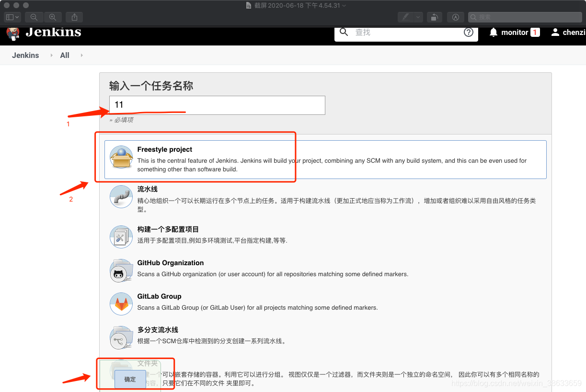Click Preview zoom in magnifier icon

(x=53, y=17)
